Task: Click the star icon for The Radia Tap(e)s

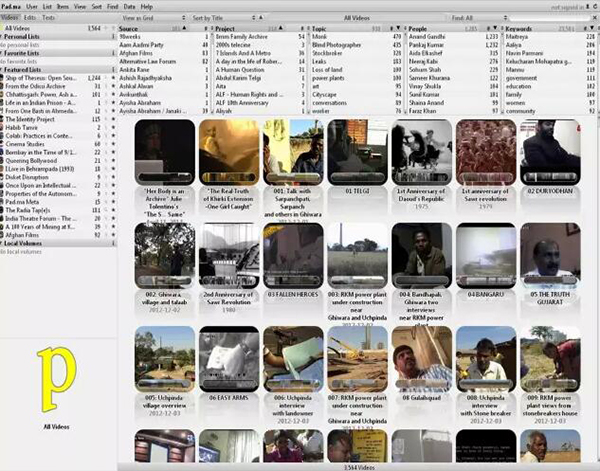Action: point(113,210)
